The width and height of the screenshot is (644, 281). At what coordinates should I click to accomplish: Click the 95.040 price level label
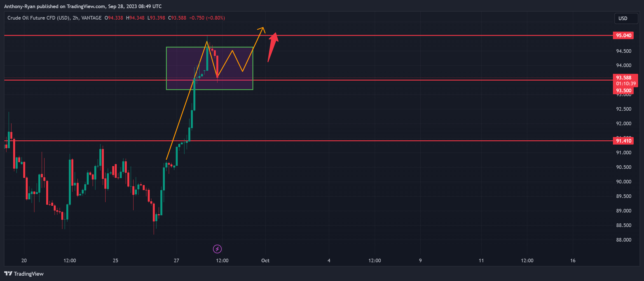pos(623,36)
